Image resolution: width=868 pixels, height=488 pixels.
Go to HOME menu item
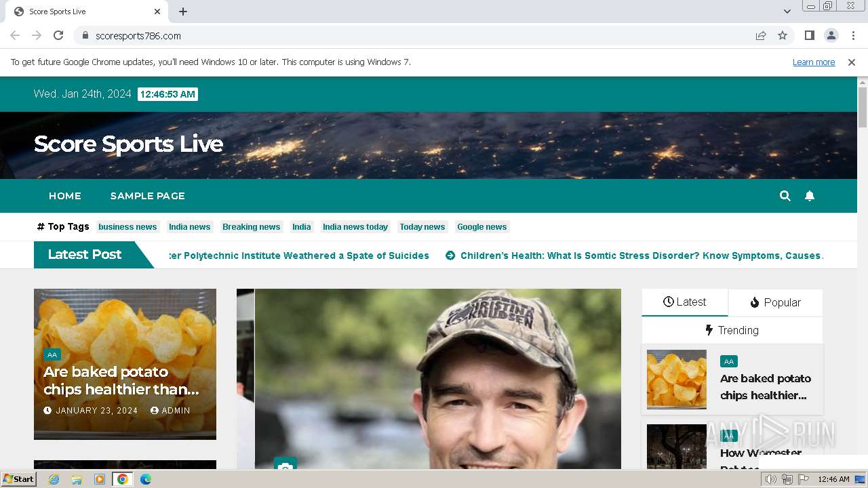[65, 196]
